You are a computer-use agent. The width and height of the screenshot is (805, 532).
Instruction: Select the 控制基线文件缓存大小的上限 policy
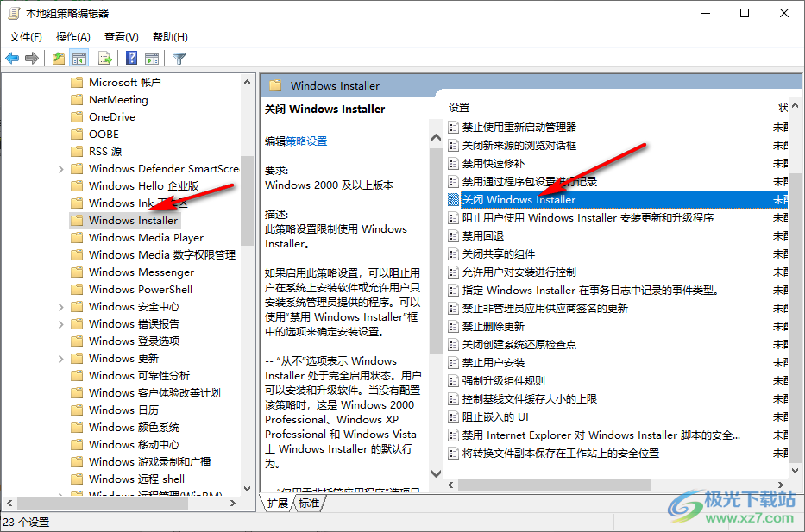point(529,398)
